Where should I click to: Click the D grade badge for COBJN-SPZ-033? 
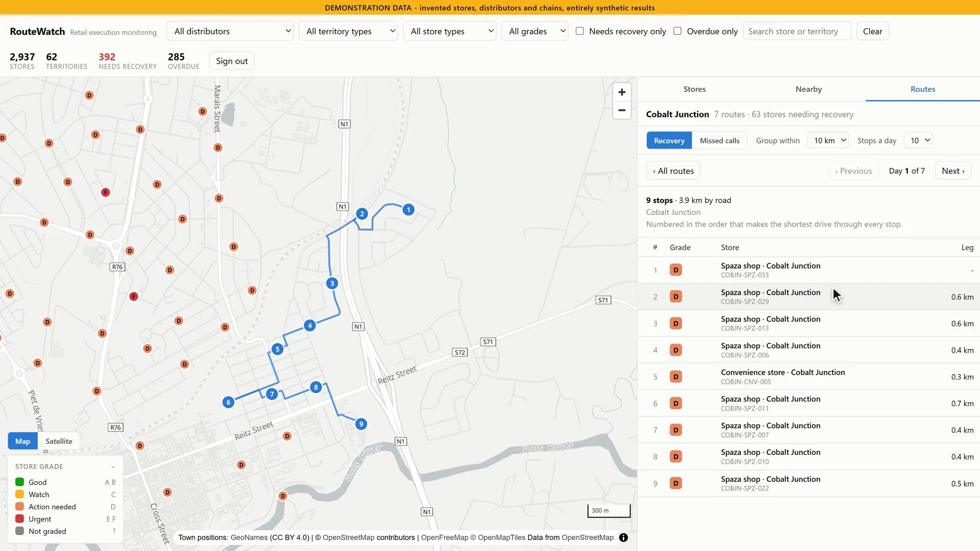[676, 270]
